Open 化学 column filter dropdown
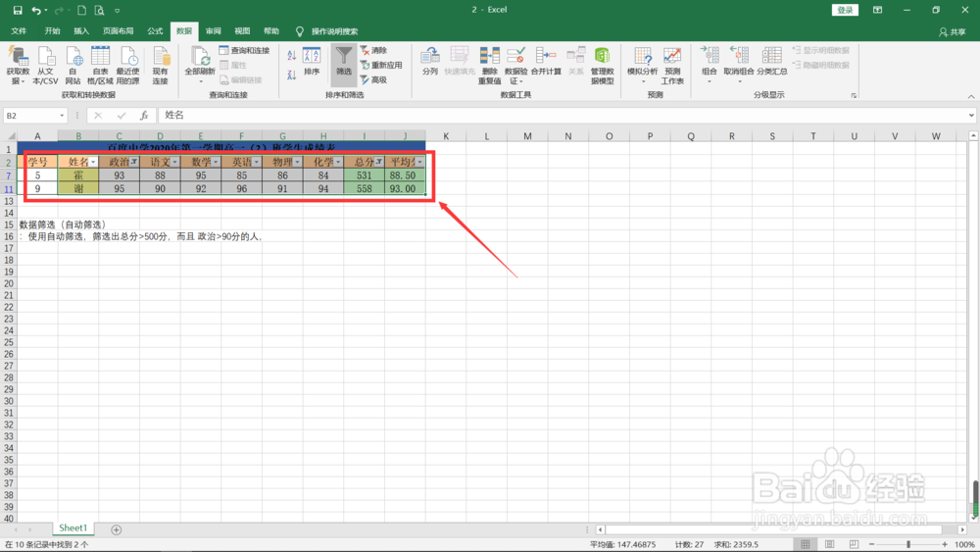 click(x=338, y=162)
